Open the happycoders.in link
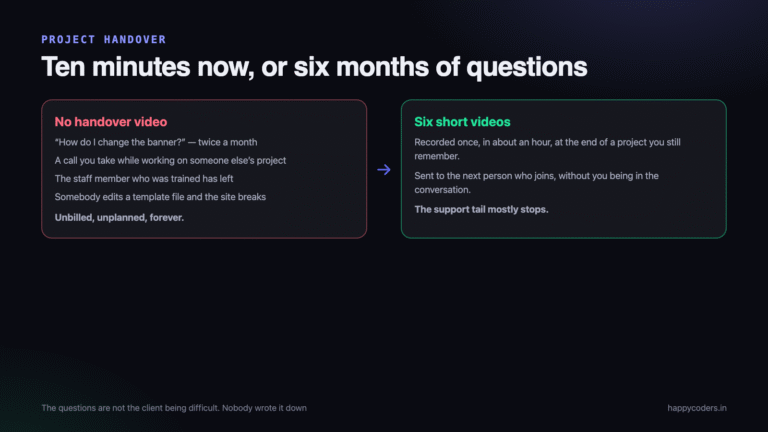The image size is (768, 432). click(696, 408)
